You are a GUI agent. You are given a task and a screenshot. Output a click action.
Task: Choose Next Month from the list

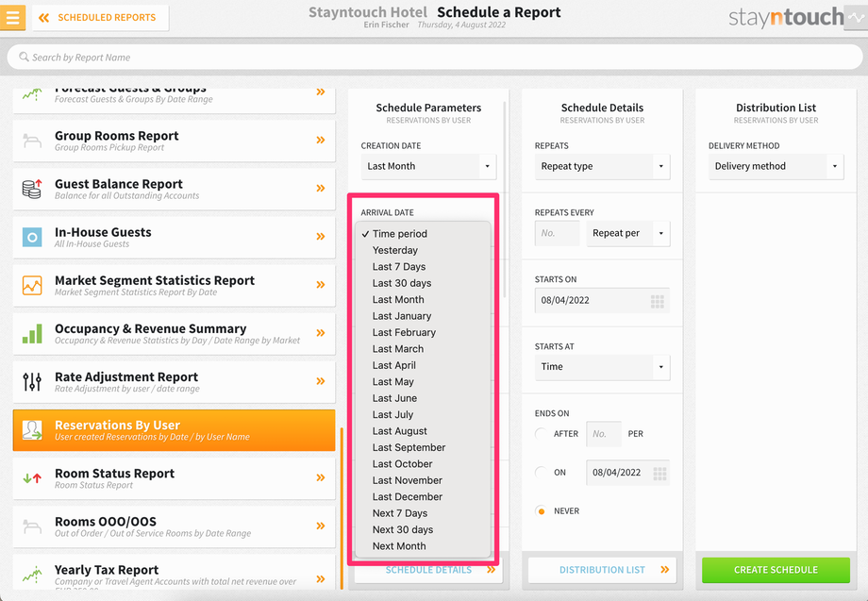point(423,546)
